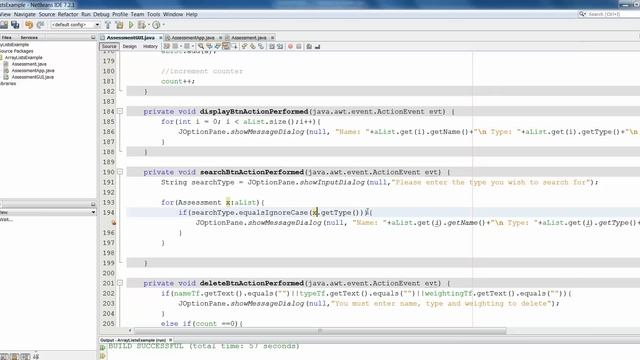The width and height of the screenshot is (640, 360).
Task: Toggle bookmark on current line
Action: 261,47
